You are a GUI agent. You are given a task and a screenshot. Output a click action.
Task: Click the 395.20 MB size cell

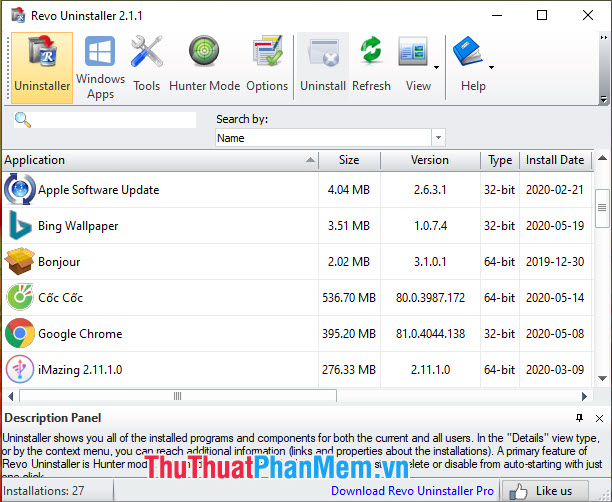[349, 334]
